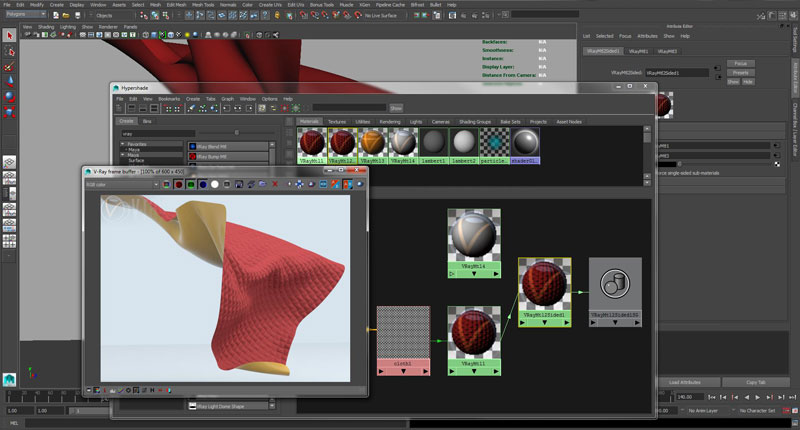800x430 pixels.
Task: Click the VRayMtl2Sided1 name field in Attribute Editor
Action: [x=677, y=73]
